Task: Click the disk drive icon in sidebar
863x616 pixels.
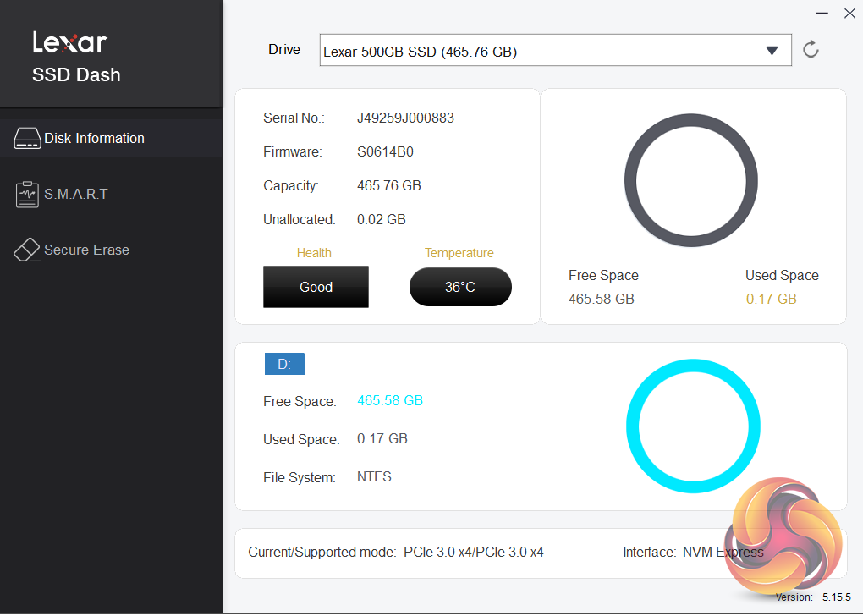Action: (x=27, y=138)
